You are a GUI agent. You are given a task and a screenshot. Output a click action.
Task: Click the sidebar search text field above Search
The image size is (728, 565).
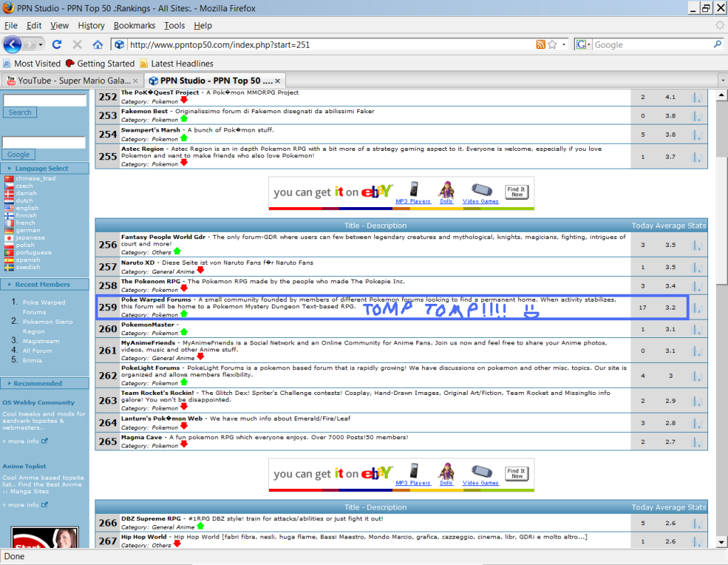[x=45, y=100]
